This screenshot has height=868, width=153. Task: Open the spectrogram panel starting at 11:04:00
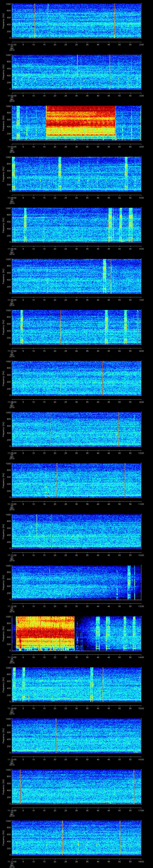tap(77, 174)
